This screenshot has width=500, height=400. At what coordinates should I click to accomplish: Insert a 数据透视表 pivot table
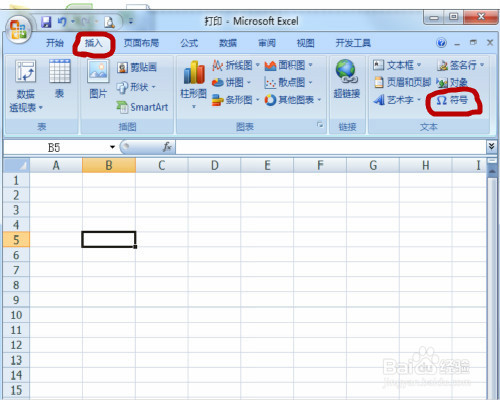click(26, 86)
